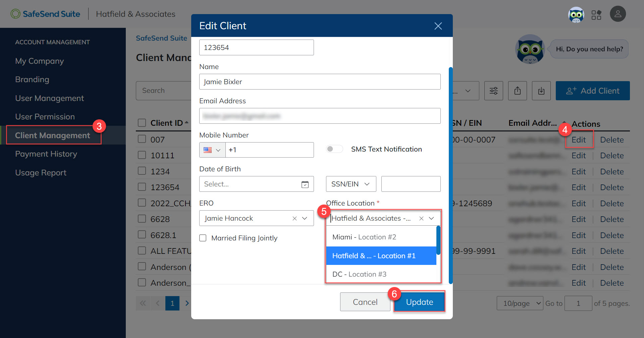Click Delete for client 007
Screen dimensions: 644x338
(612, 140)
